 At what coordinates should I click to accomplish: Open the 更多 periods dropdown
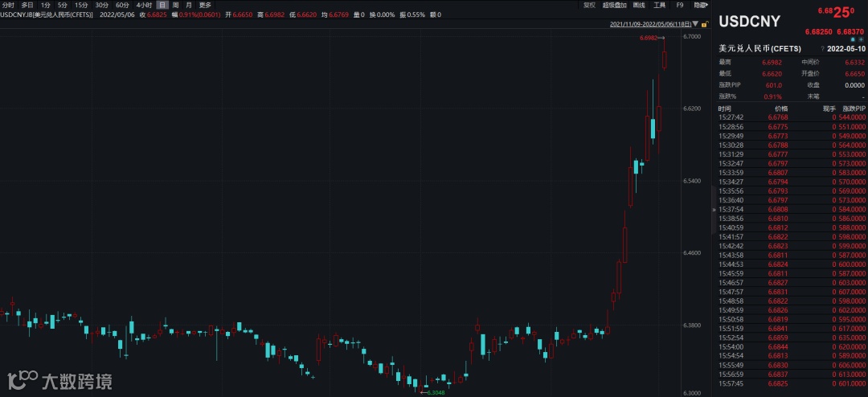(205, 5)
